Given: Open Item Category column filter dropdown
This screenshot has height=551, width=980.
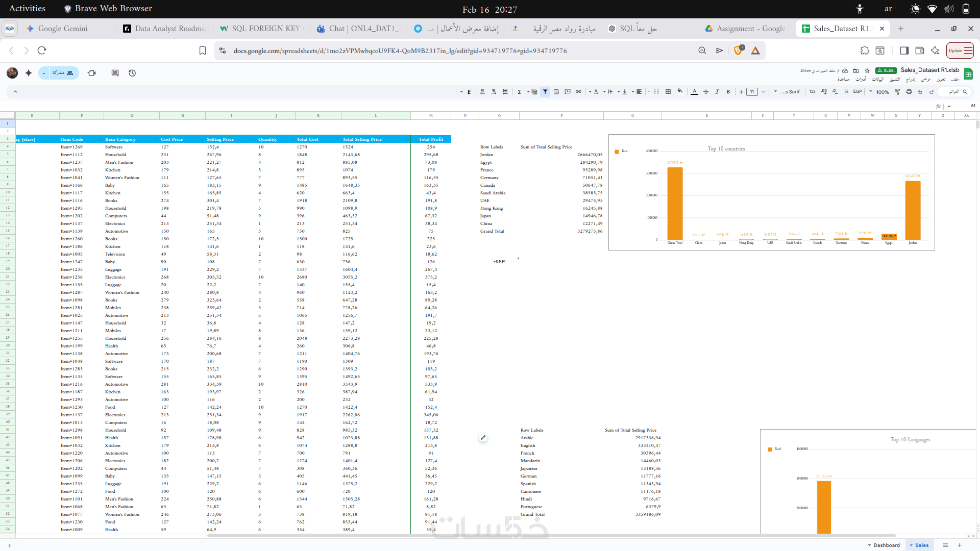Looking at the screenshot, I should coord(155,139).
